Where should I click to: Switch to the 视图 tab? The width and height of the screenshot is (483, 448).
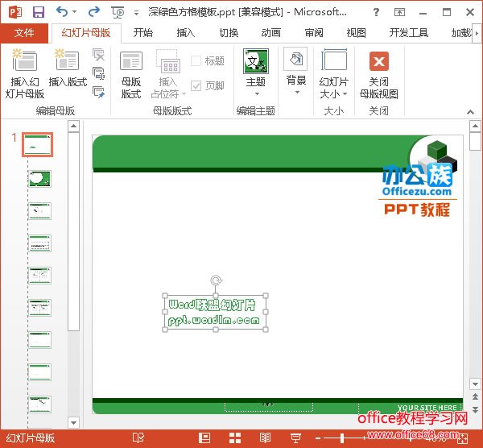[357, 33]
